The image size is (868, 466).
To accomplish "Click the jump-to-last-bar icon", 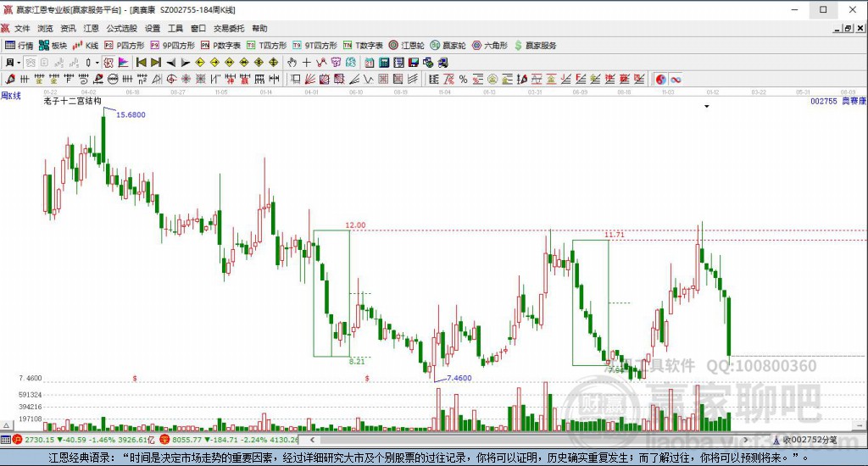I will point(156,63).
